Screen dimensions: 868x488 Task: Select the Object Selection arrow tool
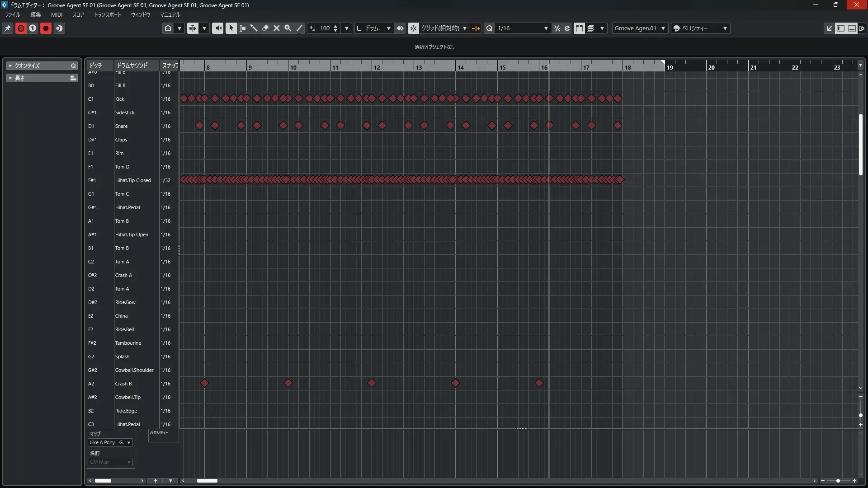click(231, 28)
